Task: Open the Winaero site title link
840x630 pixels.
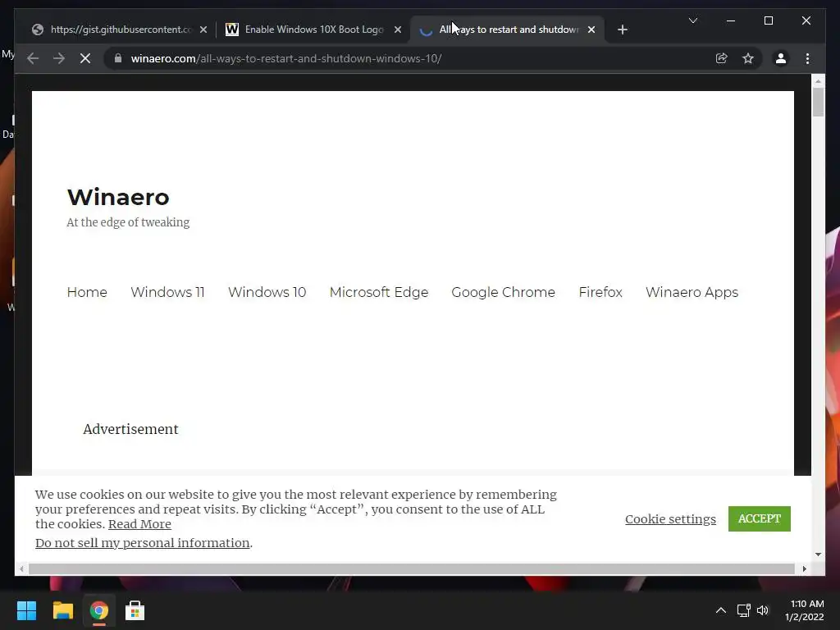Action: tap(118, 197)
